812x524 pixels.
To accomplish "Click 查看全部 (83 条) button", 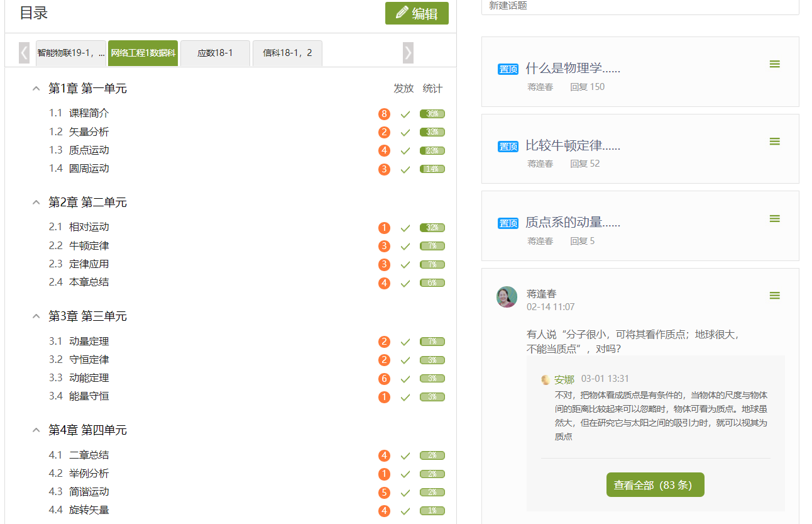I will (x=655, y=485).
